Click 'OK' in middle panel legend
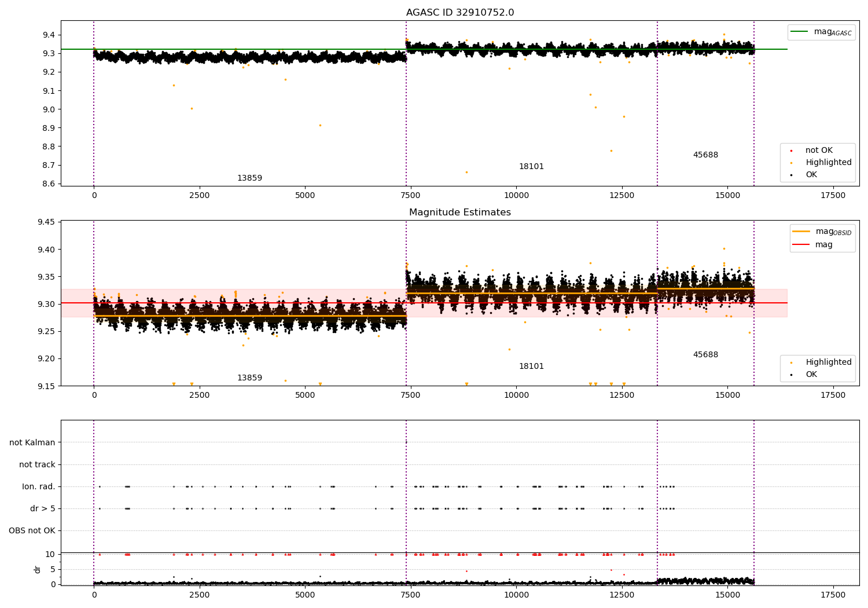Screen dimensions: 868x608 [811, 375]
